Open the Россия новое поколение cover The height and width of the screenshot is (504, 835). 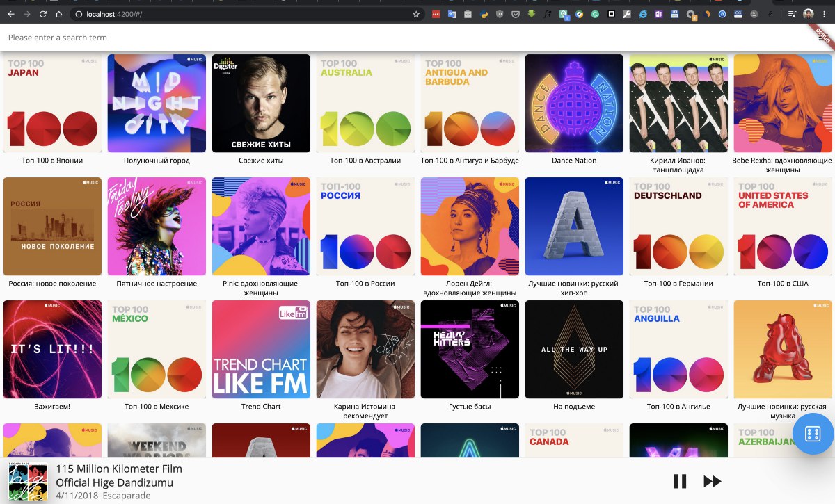click(52, 226)
